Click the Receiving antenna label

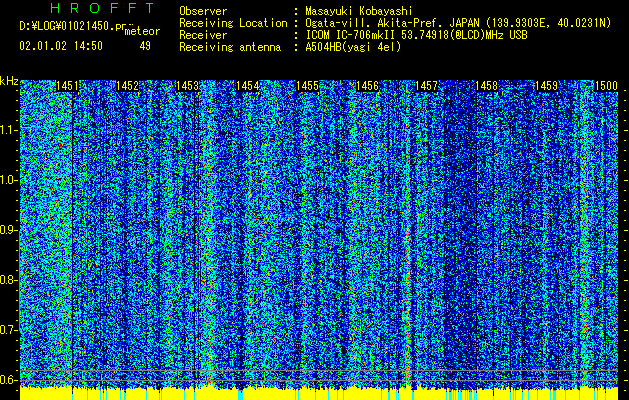pos(230,47)
